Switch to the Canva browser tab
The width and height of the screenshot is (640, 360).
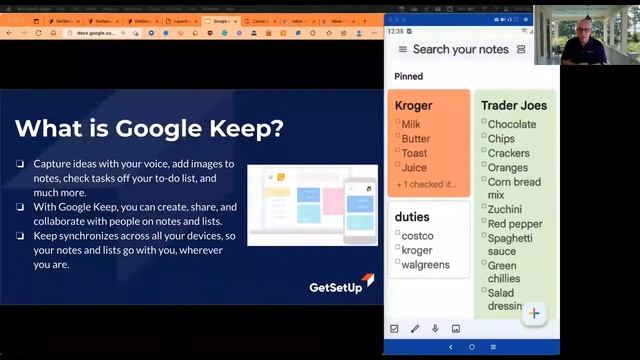point(259,21)
